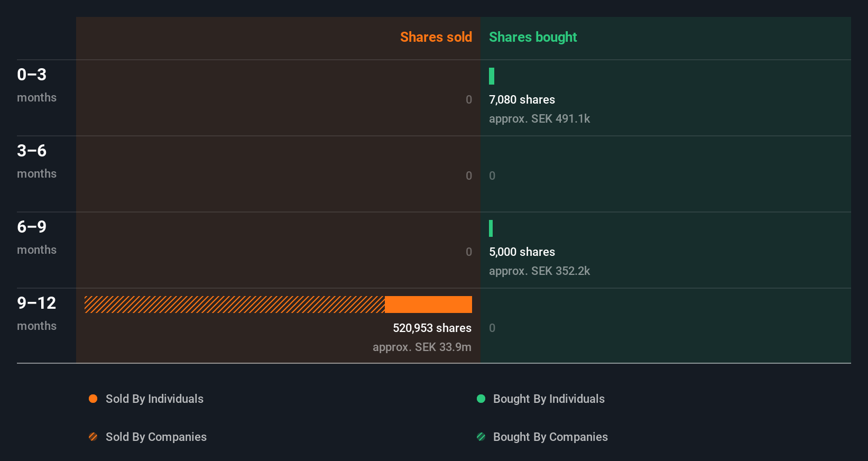The image size is (868, 461).
Task: Click the Shares sold column header
Action: click(x=436, y=37)
